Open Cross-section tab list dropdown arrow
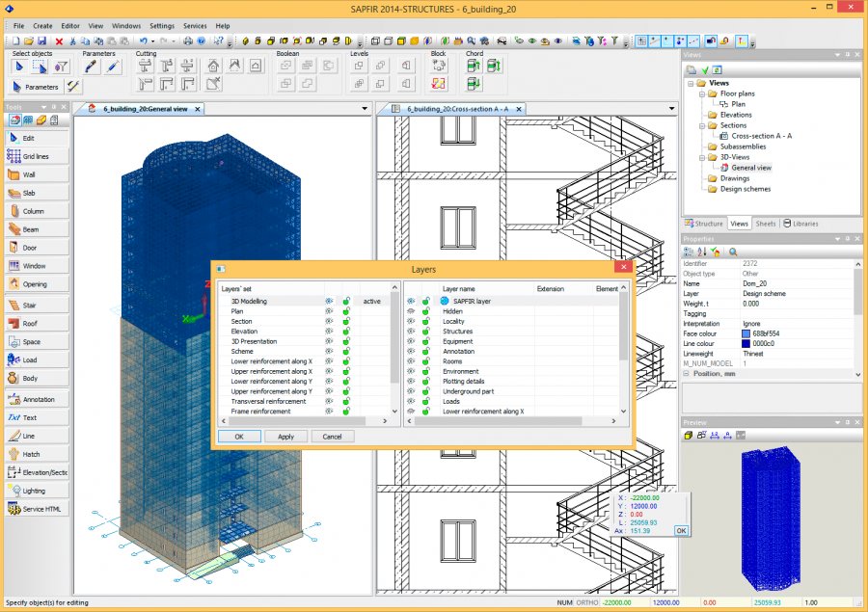The width and height of the screenshot is (868, 612). coord(671,109)
